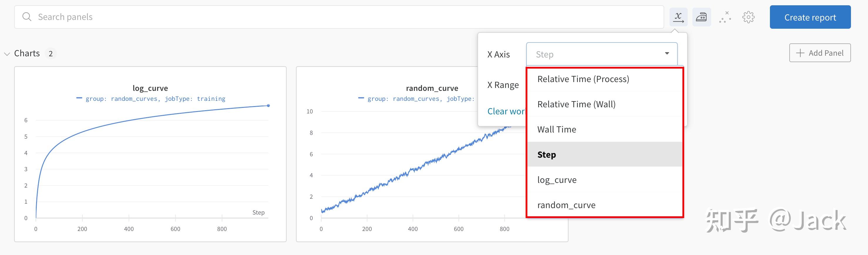Click the log_curve legend color line

pos(79,98)
